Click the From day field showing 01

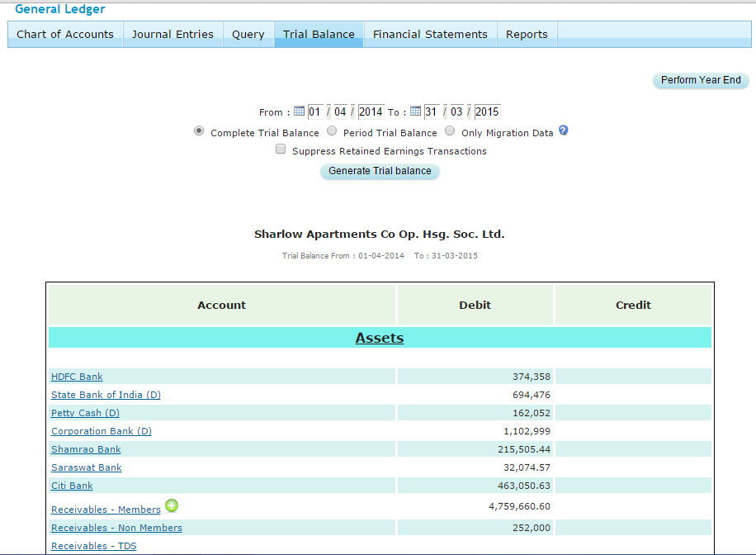(314, 112)
